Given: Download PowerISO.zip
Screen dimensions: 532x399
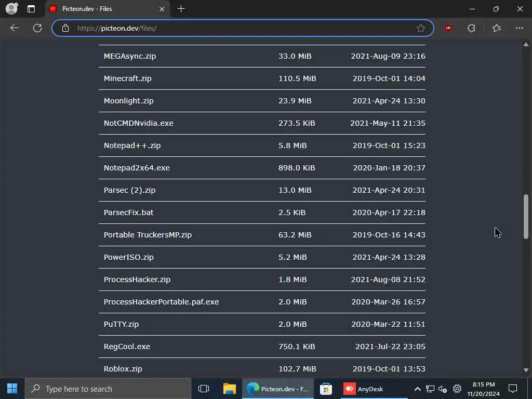Looking at the screenshot, I should tap(129, 257).
